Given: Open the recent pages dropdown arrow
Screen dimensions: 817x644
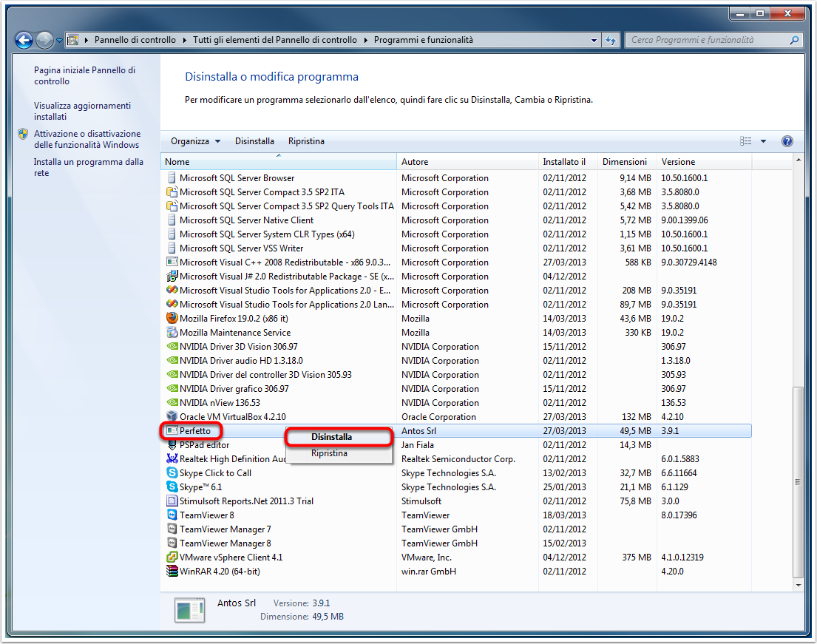Looking at the screenshot, I should point(59,40).
